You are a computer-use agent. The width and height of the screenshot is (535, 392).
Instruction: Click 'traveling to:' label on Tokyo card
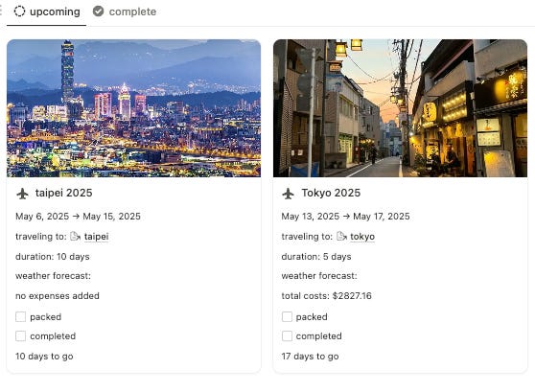coord(307,237)
